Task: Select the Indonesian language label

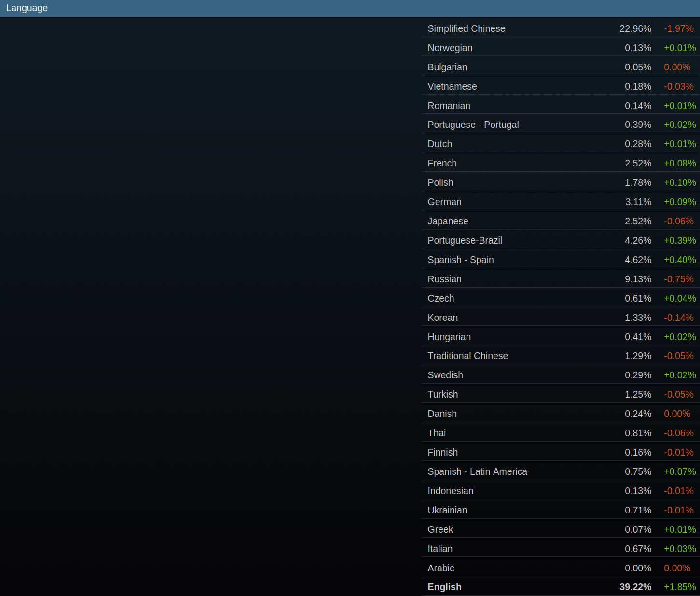Action: pos(451,491)
